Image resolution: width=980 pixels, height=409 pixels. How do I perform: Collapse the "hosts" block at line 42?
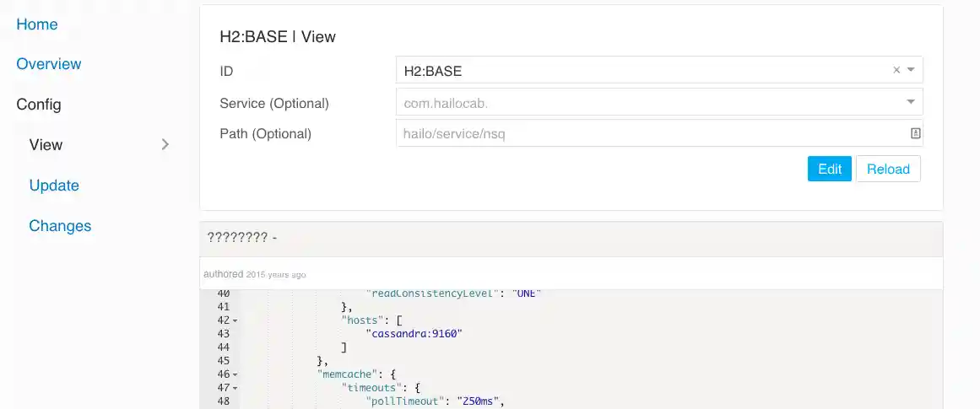(235, 320)
